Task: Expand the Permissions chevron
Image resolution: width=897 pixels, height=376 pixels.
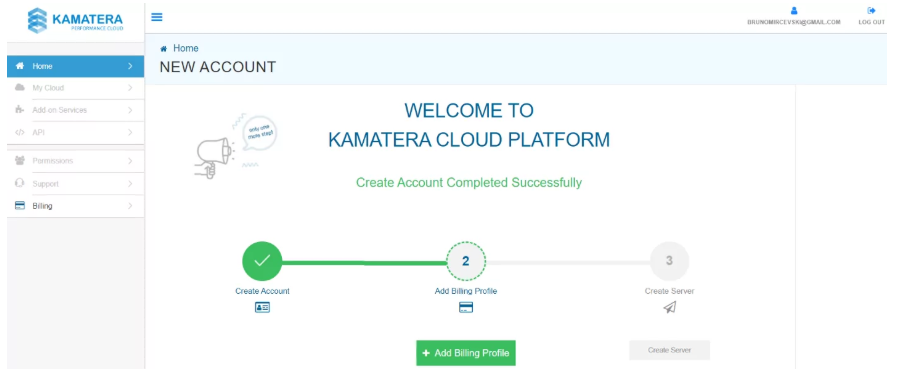Action: (130, 161)
